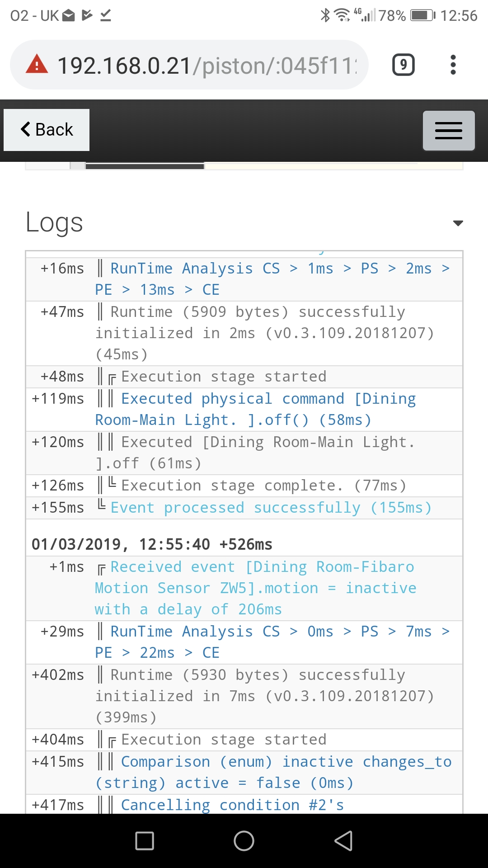
Task: Open Chrome three-dot overflow menu
Action: (453, 65)
